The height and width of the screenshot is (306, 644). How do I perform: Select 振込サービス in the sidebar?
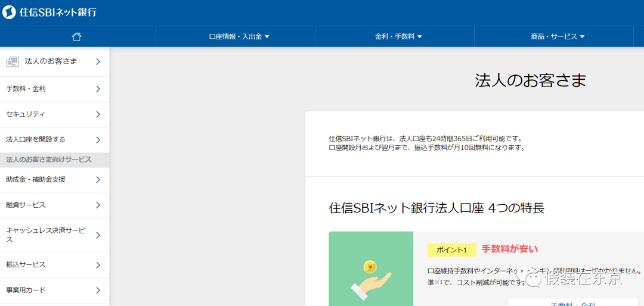55,266
